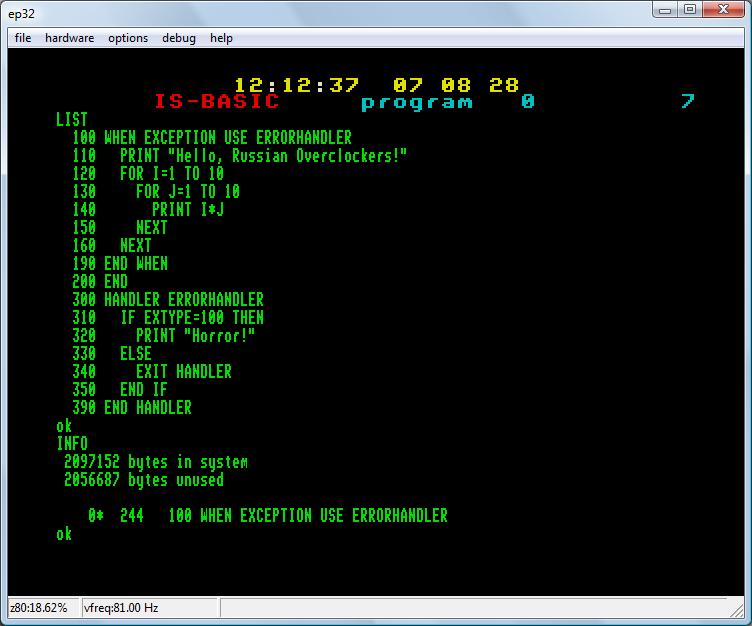Viewport: 752px width, 626px height.
Task: Click line 130 FOR J=1 TO 10
Action: pyautogui.click(x=156, y=192)
